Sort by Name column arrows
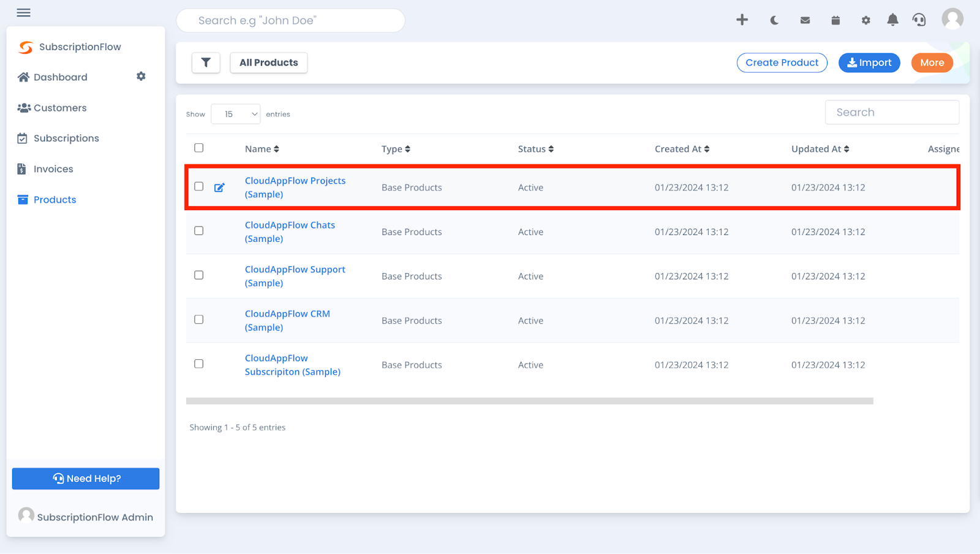This screenshot has width=980, height=554. (276, 149)
